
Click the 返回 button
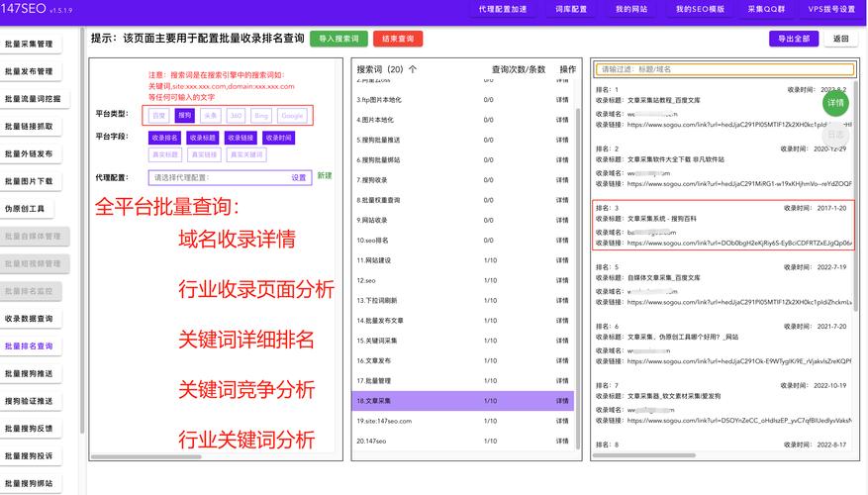pyautogui.click(x=841, y=39)
